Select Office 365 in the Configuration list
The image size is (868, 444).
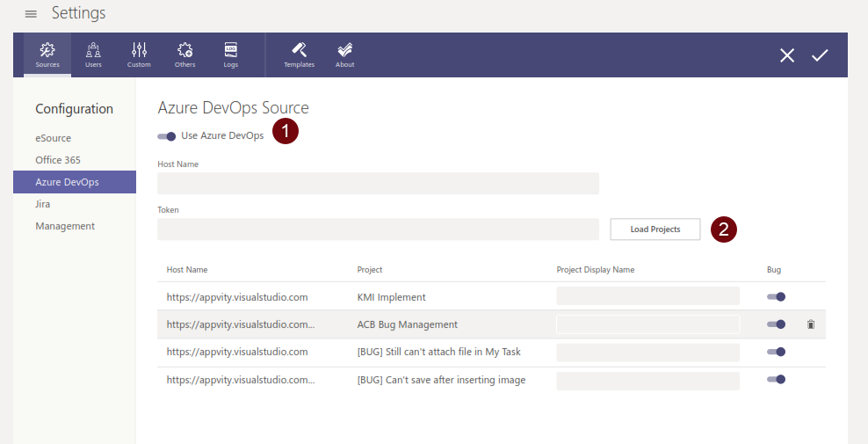(58, 160)
